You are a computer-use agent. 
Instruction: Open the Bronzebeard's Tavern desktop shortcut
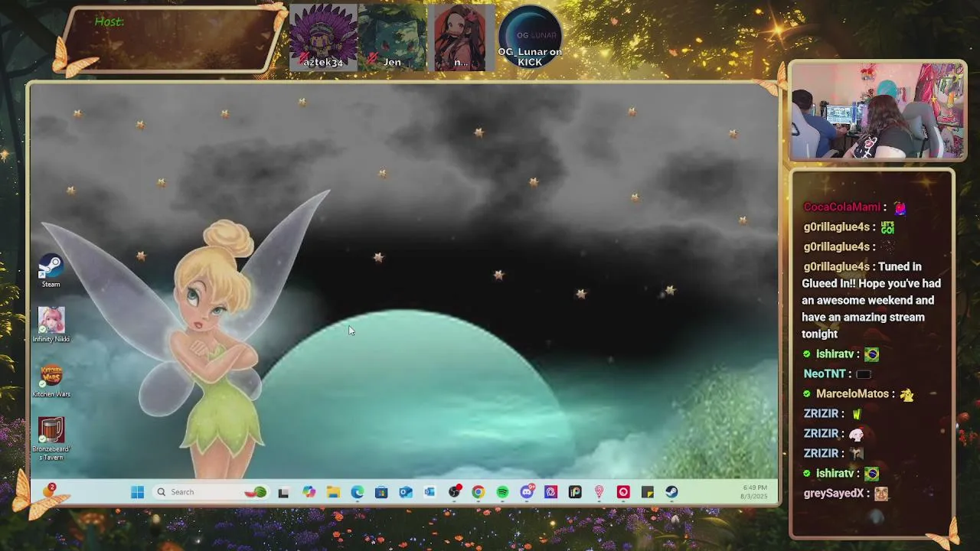(51, 439)
